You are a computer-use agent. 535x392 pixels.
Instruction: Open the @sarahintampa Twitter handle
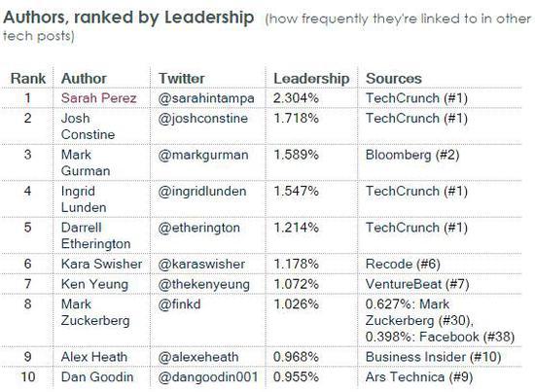(206, 98)
